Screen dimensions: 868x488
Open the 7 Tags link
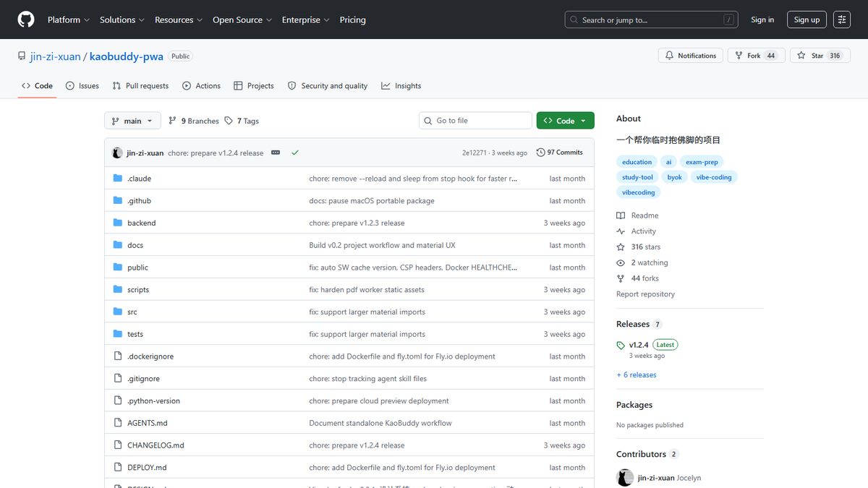(242, 121)
